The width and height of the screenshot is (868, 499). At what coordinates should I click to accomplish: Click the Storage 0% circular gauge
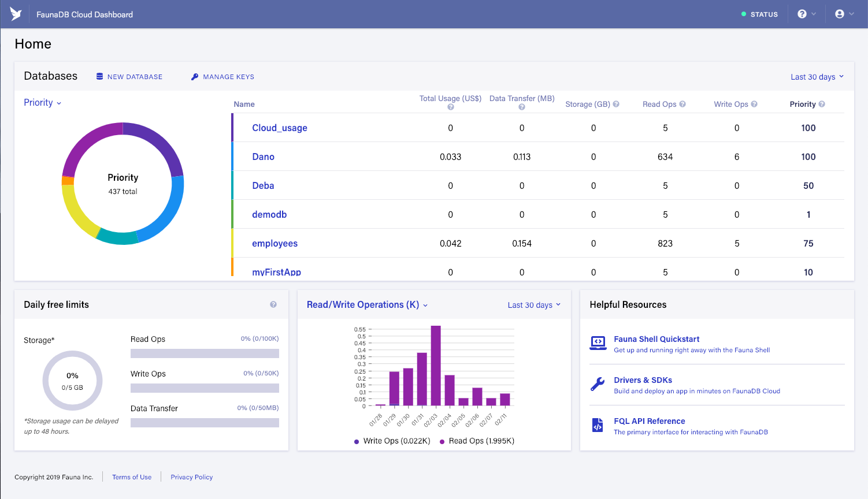[72, 381]
